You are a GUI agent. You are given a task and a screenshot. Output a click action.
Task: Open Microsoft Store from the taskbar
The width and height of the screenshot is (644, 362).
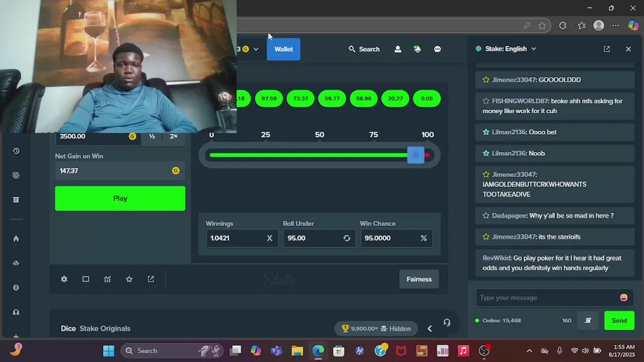(x=339, y=350)
